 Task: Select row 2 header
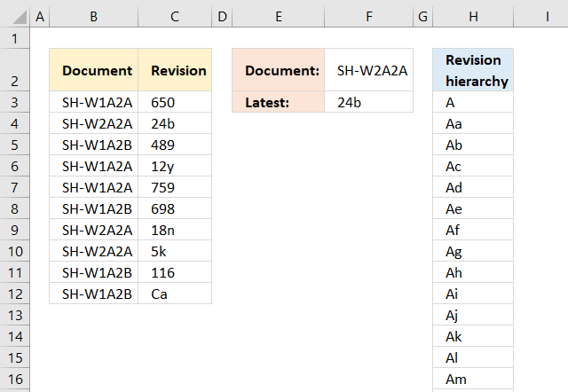coord(14,69)
